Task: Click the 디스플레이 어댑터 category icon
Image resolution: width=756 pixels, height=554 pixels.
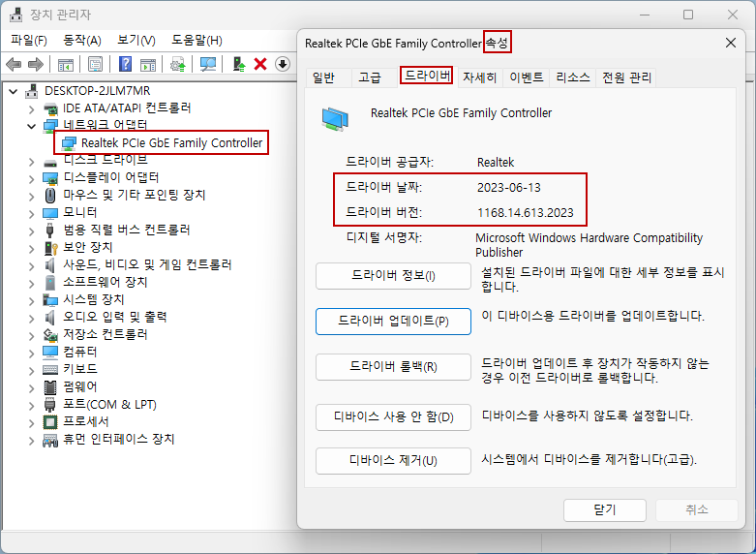Action: (x=50, y=177)
